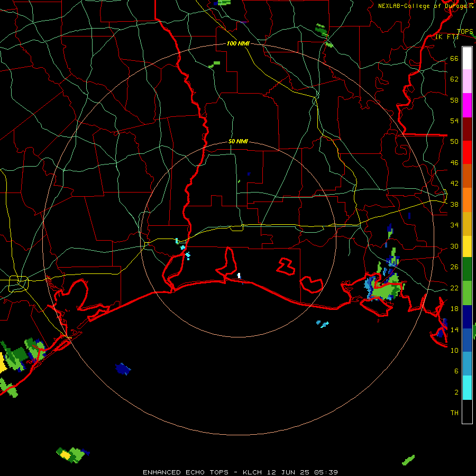
Task: Click the 10 value on legend
Action: click(x=454, y=350)
